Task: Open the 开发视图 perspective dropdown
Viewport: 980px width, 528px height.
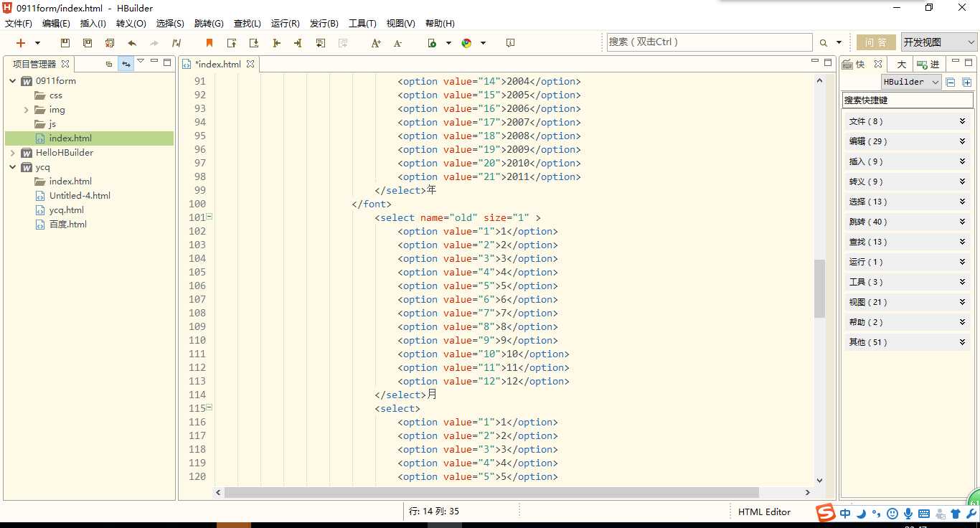Action: click(939, 42)
